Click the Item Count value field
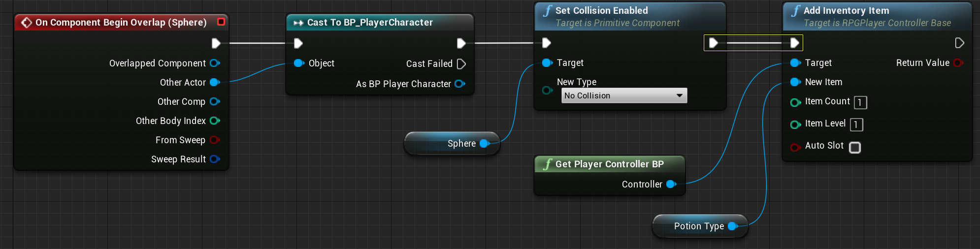 tap(860, 102)
